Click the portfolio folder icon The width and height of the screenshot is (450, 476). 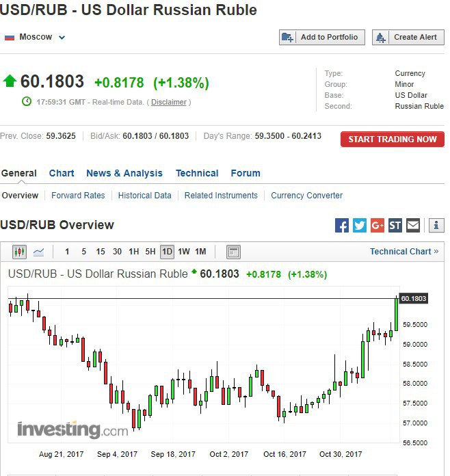[287, 38]
